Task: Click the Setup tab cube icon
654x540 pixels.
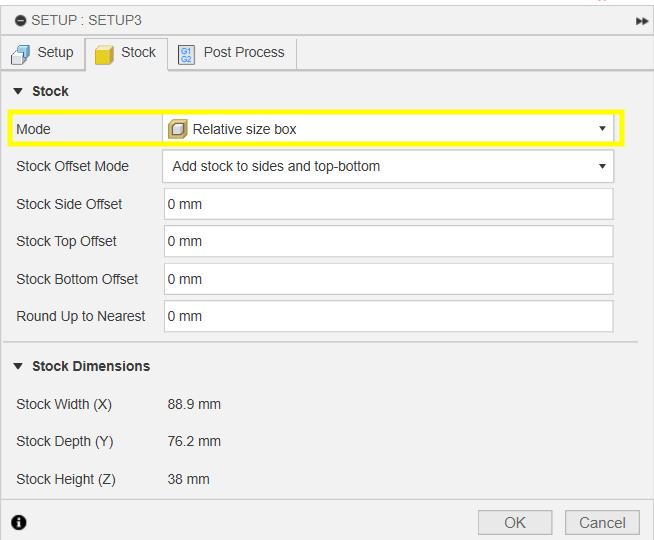Action: pyautogui.click(x=20, y=54)
